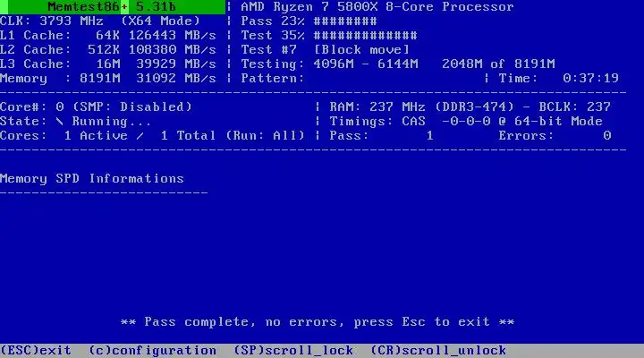644x358 pixels.
Task: Click the 2048M of 8191M text
Action: [498, 64]
